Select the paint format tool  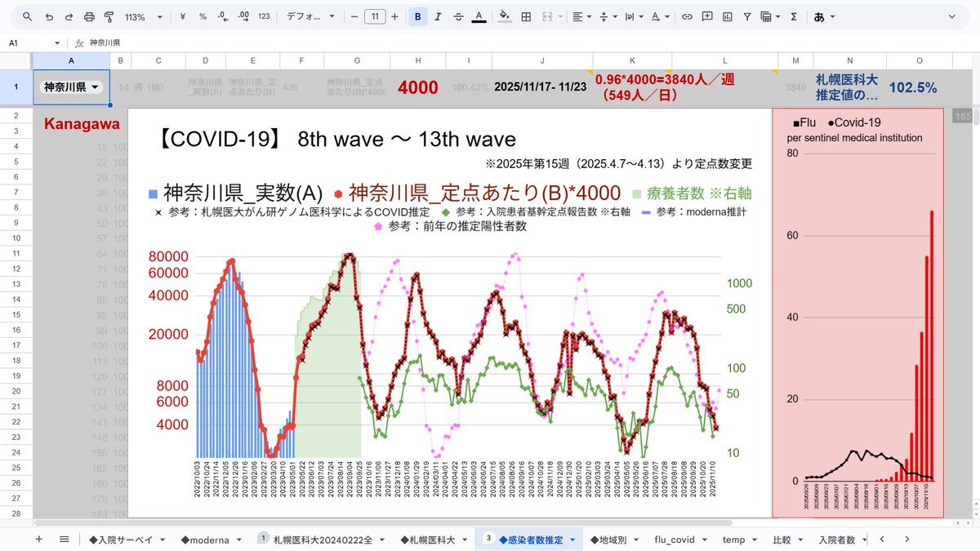(109, 16)
